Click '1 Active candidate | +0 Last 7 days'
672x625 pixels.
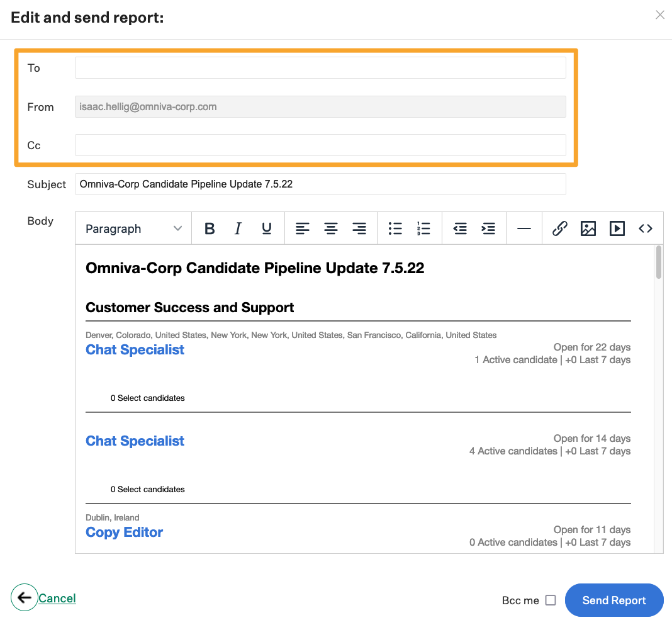(552, 359)
